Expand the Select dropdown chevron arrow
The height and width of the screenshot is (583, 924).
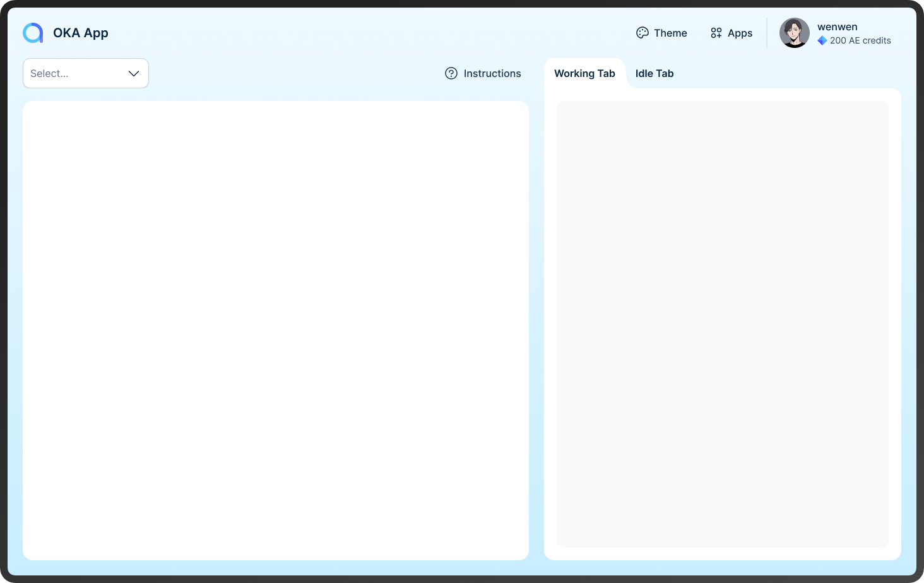coord(134,73)
